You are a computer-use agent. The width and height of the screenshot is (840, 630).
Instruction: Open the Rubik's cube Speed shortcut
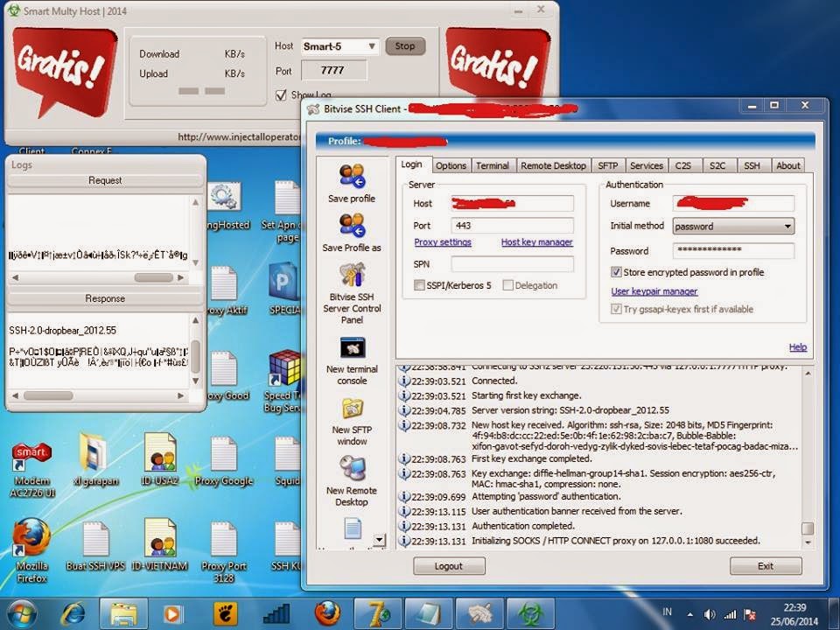[285, 367]
